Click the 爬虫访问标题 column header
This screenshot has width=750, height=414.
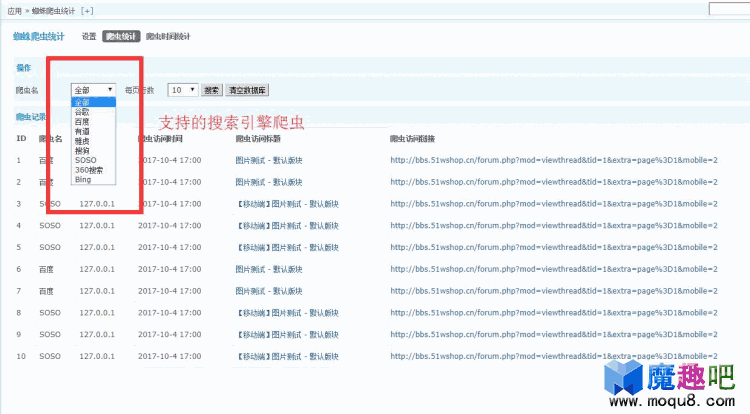pyautogui.click(x=258, y=139)
